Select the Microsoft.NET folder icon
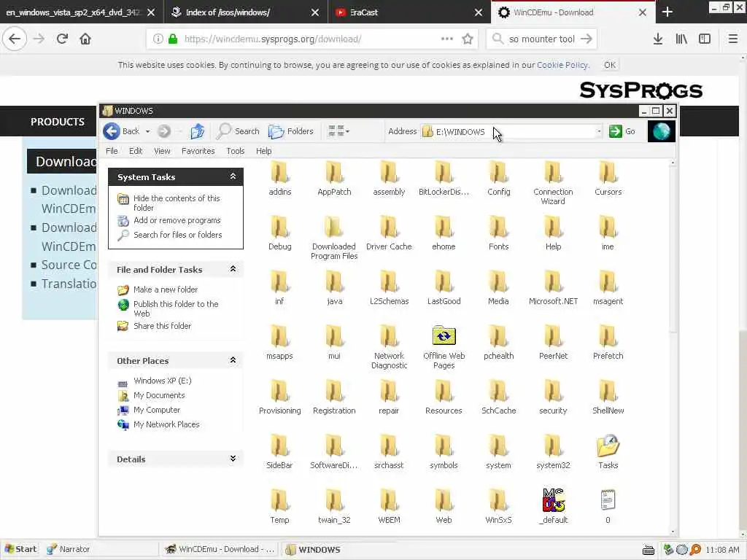The height and width of the screenshot is (560, 747). (553, 282)
